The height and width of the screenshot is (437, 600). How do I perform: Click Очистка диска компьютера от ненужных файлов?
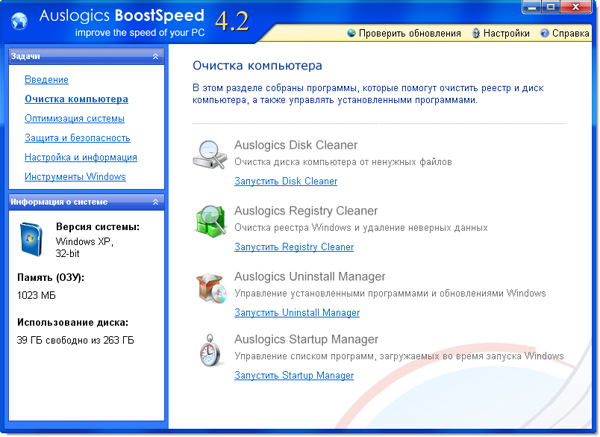(343, 162)
